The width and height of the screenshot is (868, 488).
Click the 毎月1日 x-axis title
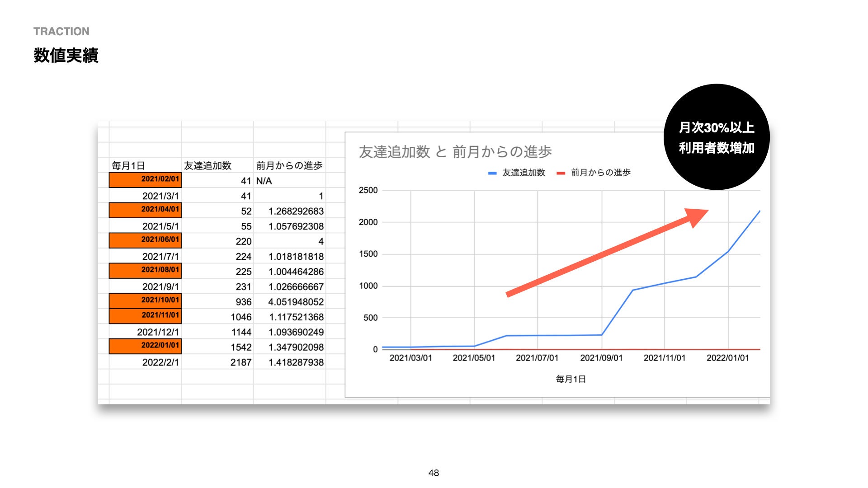tap(571, 379)
